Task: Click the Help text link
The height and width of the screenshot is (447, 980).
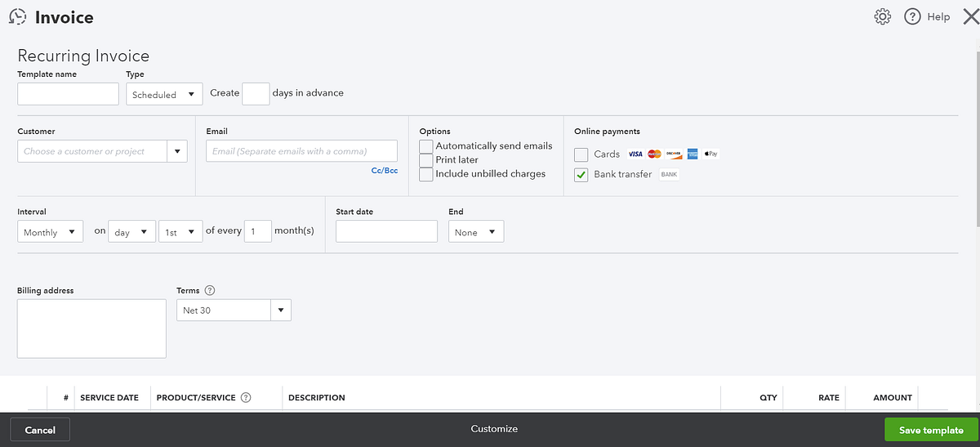Action: click(938, 16)
